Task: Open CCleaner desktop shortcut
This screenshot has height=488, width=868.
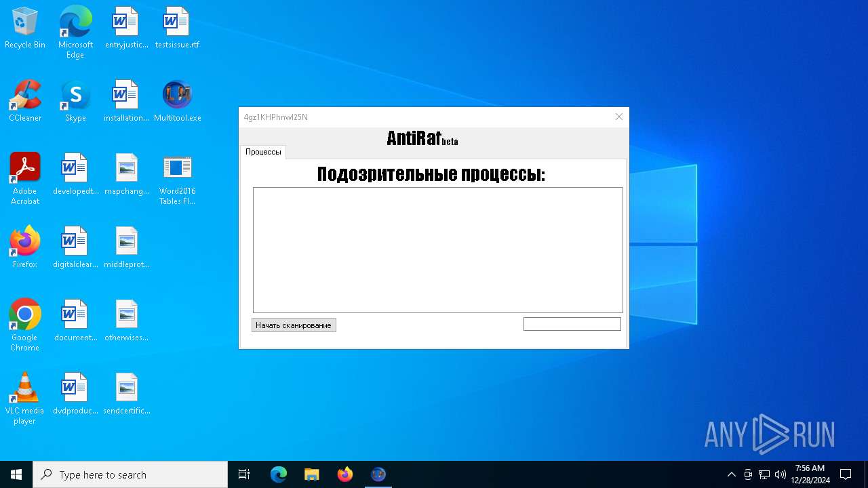Action: pyautogui.click(x=25, y=101)
